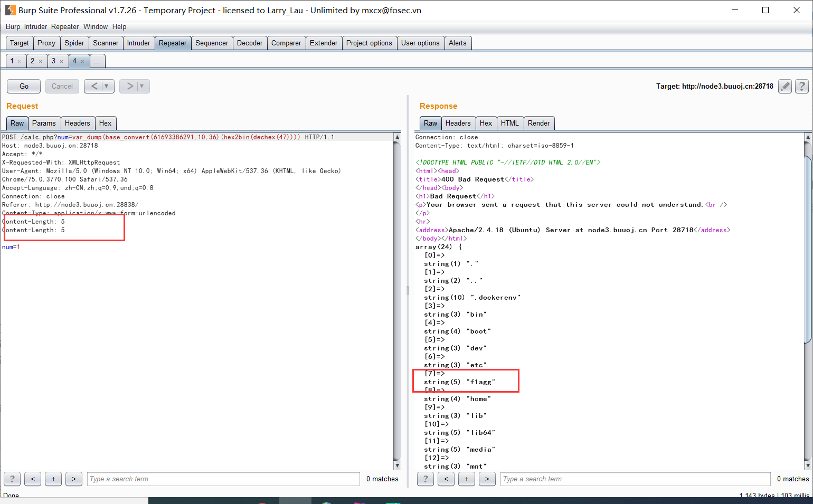Open the Project options tab
Screen dimensions: 813x504
369,43
